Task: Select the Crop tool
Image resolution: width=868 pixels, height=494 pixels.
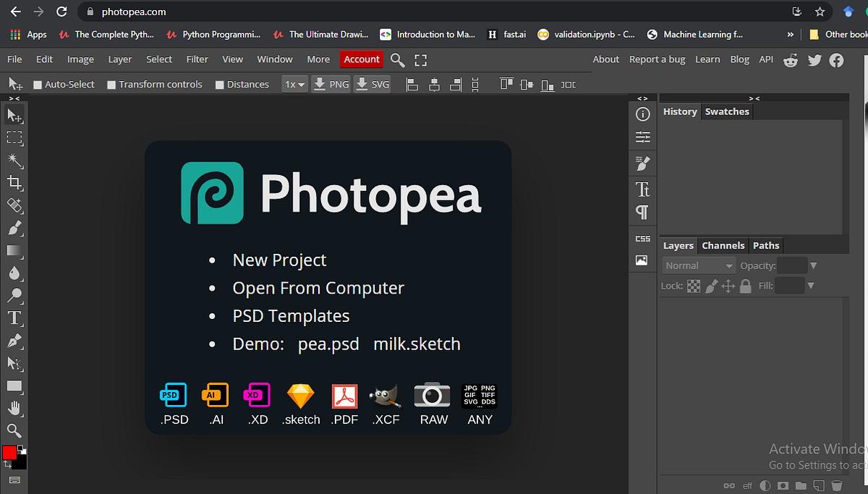Action: point(14,183)
